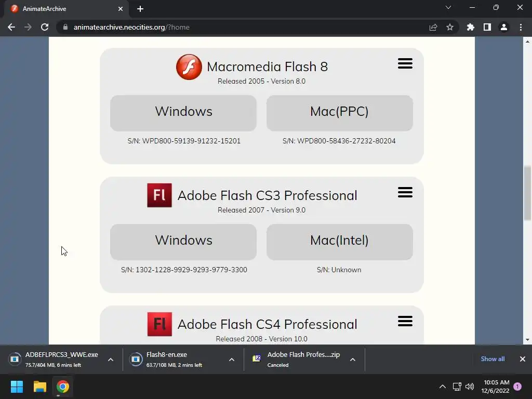This screenshot has height=399, width=532.
Task: Click the browser forward arrow
Action: point(28,27)
